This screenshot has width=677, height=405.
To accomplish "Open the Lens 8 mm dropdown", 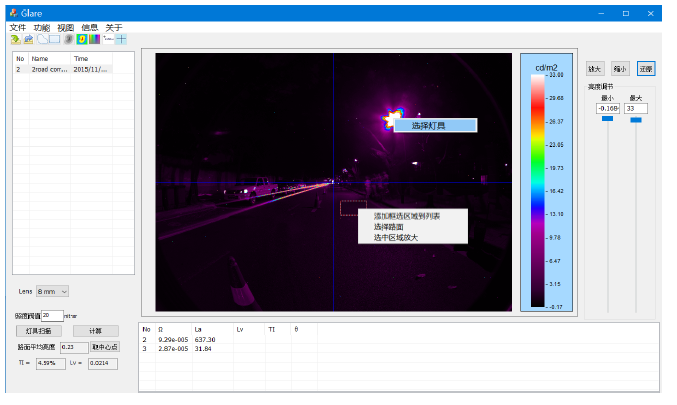I will (52, 291).
